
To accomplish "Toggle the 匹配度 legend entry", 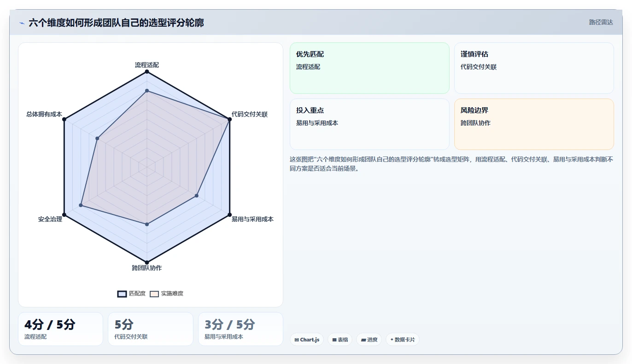I will [131, 294].
